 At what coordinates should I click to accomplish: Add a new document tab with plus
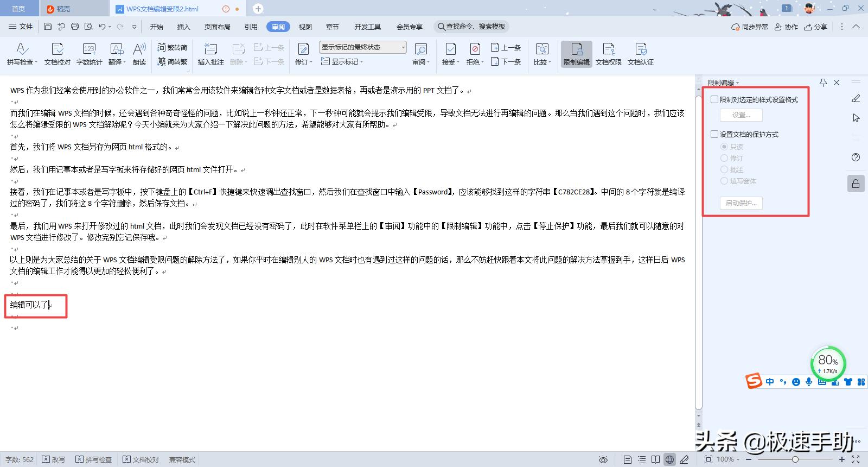coord(258,9)
